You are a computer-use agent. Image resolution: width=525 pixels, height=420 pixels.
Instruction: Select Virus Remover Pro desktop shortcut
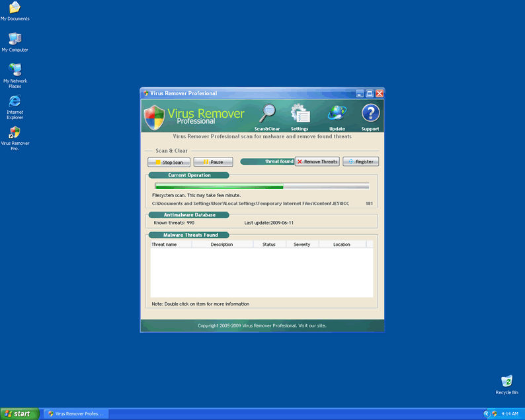[x=15, y=136]
